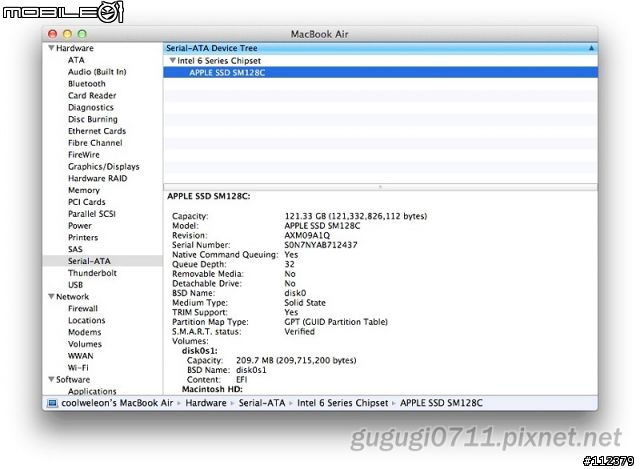
Task: Open Applications under Software
Action: pyautogui.click(x=92, y=391)
